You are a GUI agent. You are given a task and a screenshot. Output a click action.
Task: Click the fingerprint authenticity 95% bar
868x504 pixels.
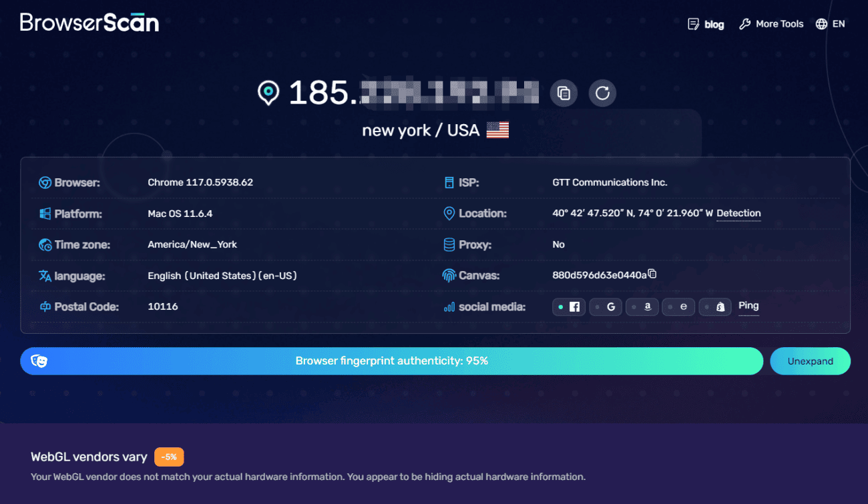click(391, 361)
